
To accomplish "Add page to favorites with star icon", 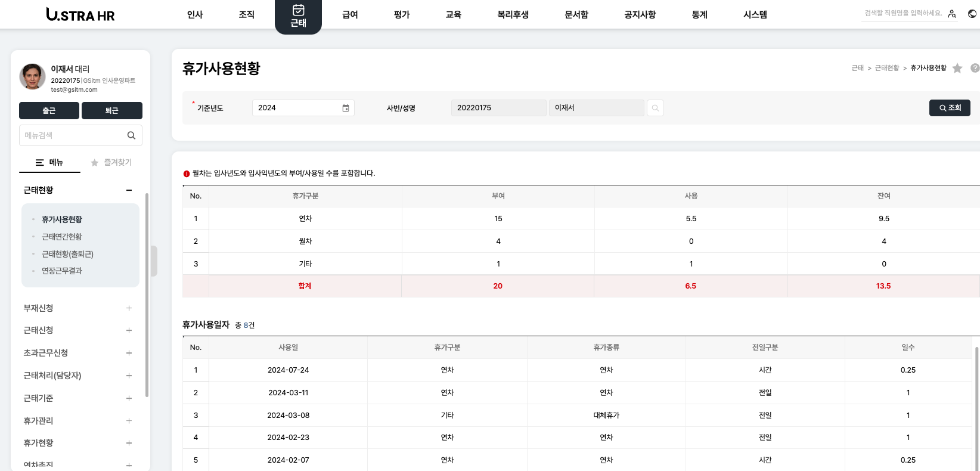I will click(x=957, y=68).
